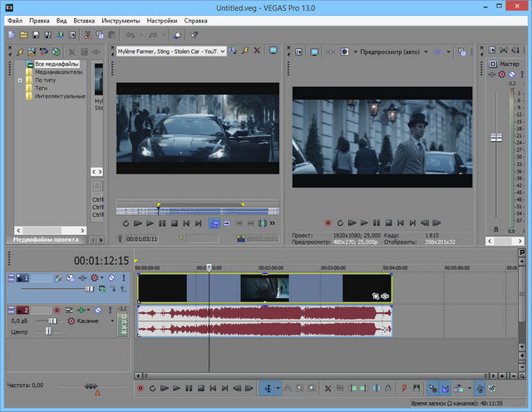Mute audio track 2
The image size is (532, 412).
click(98, 310)
